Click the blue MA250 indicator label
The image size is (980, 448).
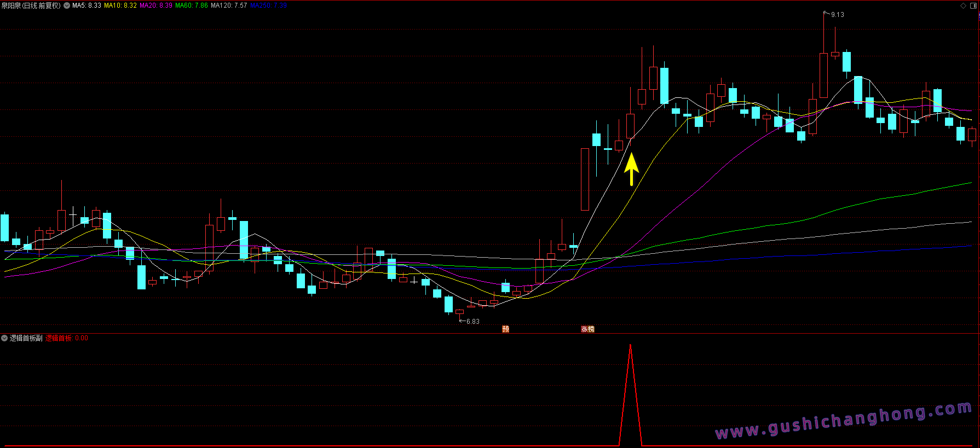[x=268, y=5]
